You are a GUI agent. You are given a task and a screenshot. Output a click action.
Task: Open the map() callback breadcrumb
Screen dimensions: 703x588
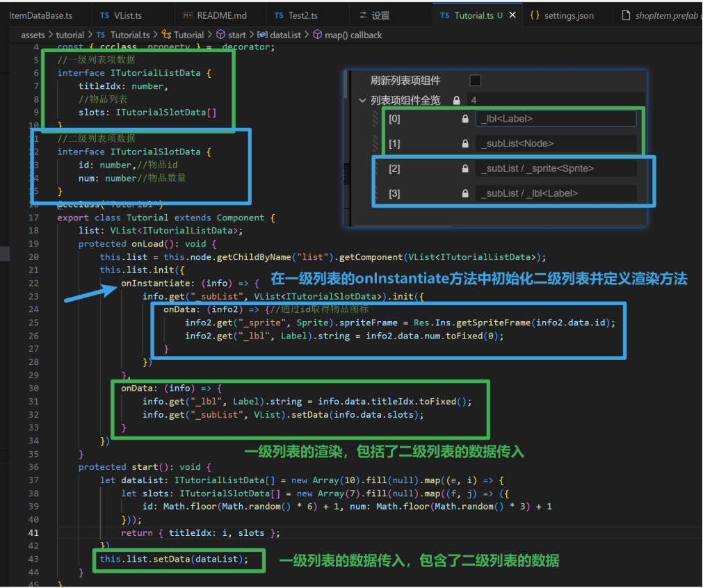[353, 35]
